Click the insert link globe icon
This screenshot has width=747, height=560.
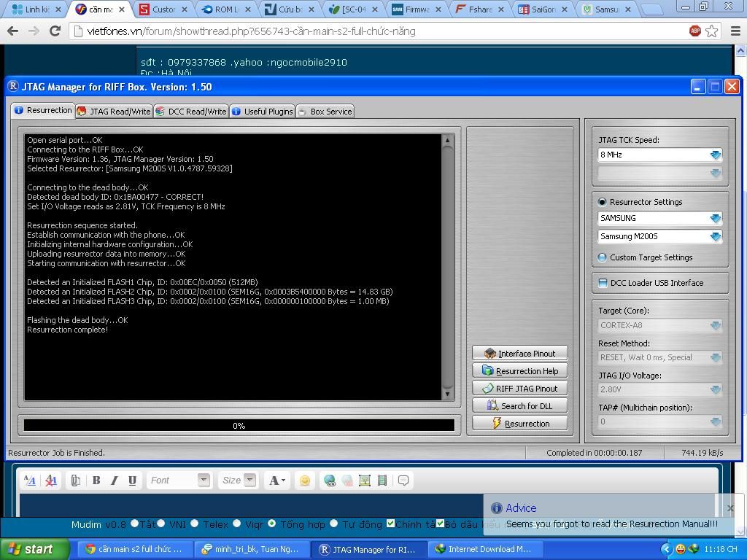click(329, 481)
